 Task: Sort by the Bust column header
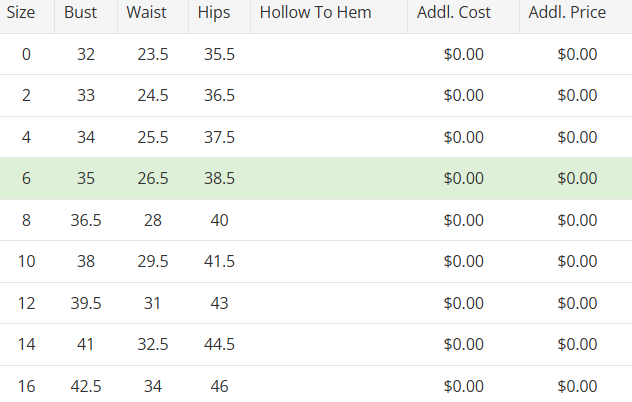(x=81, y=13)
